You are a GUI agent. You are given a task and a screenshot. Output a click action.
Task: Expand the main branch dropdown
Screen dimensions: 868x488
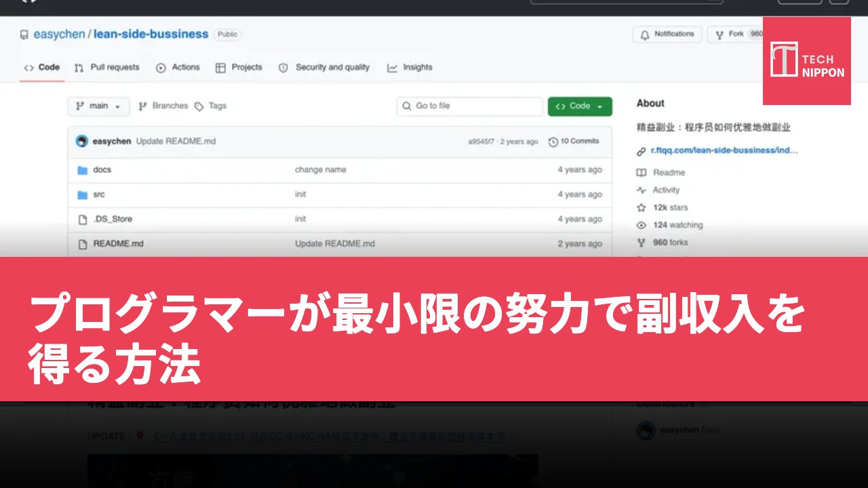coord(98,106)
